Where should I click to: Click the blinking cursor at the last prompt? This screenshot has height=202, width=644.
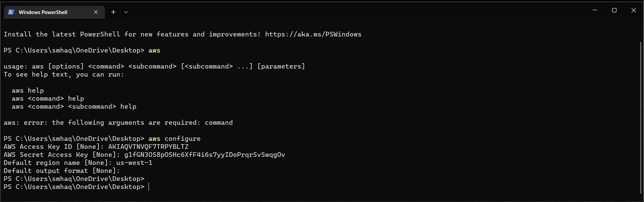149,187
